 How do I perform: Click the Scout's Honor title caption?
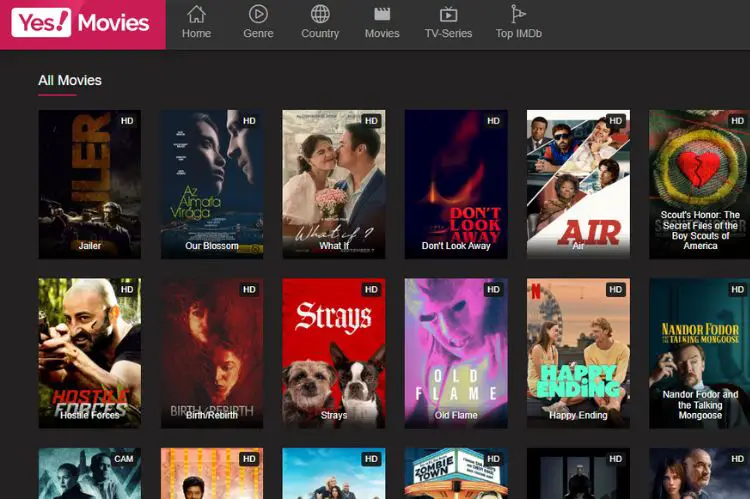[700, 230]
